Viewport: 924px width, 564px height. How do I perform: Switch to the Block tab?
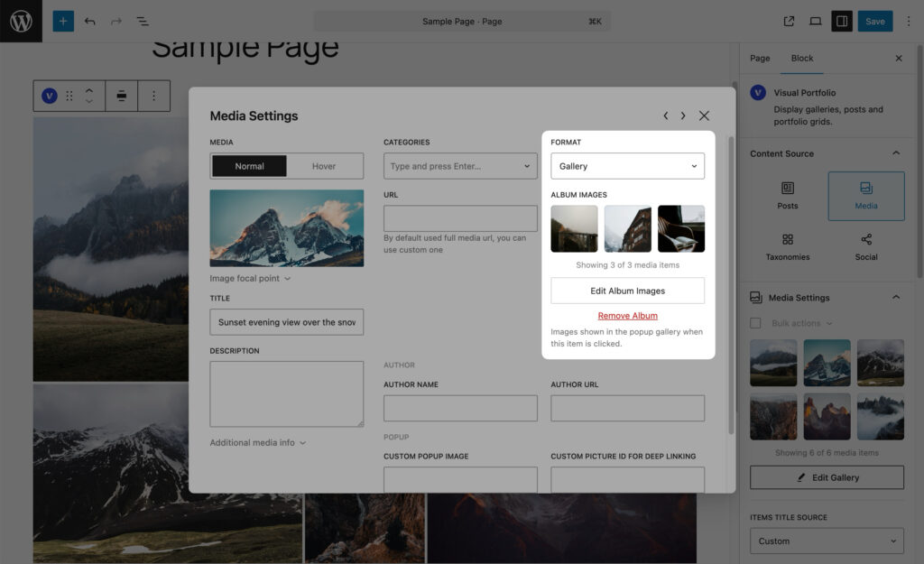[x=802, y=59]
